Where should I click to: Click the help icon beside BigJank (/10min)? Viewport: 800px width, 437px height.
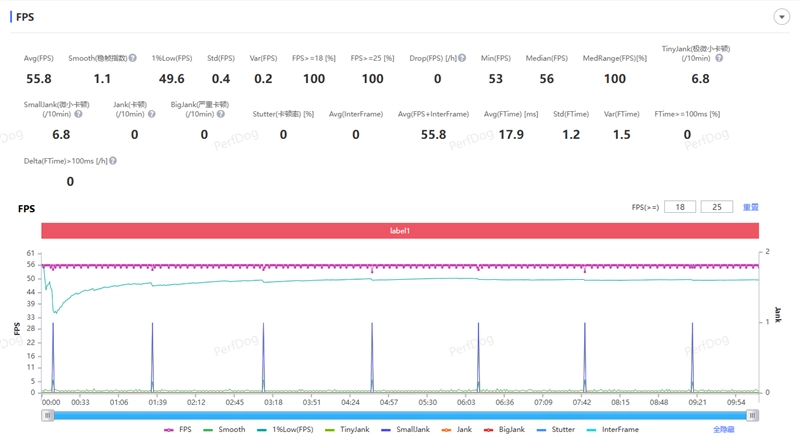(x=221, y=115)
